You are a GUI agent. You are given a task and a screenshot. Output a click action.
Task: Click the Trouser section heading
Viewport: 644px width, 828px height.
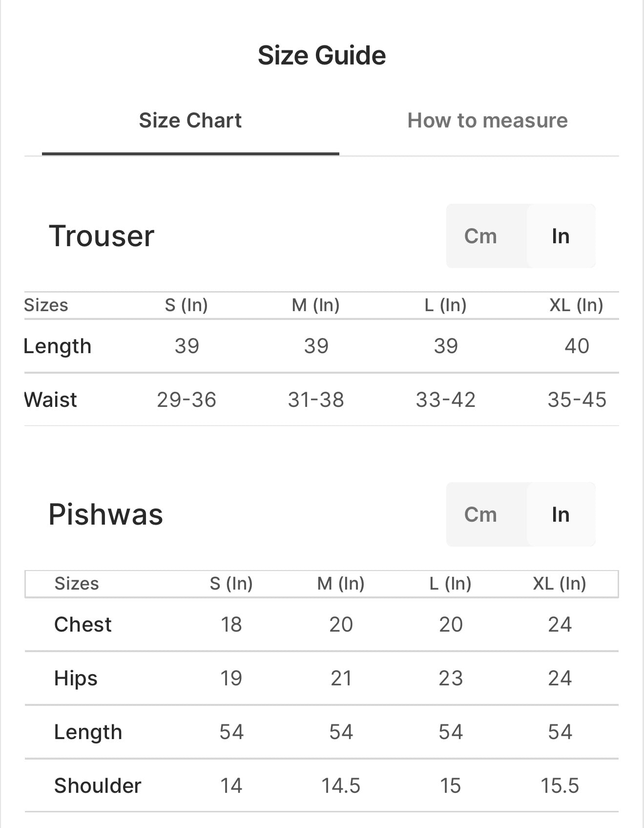(102, 236)
